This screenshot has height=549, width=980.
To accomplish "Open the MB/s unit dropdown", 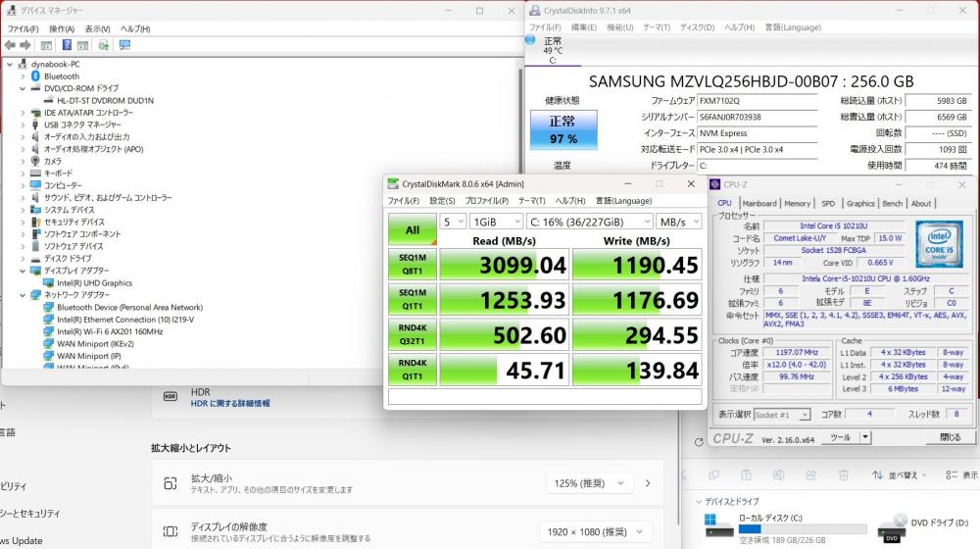I will click(679, 222).
